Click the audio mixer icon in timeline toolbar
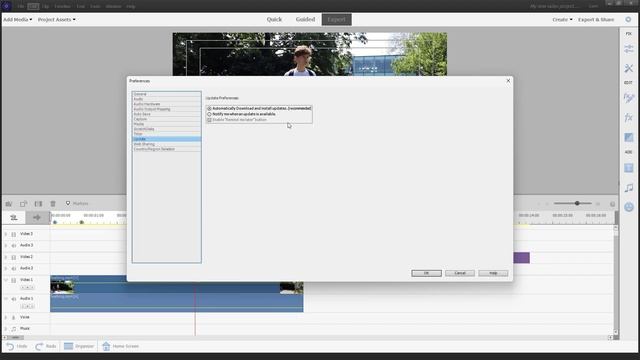Viewport: 640px width, 360px height. pyautogui.click(x=9, y=204)
